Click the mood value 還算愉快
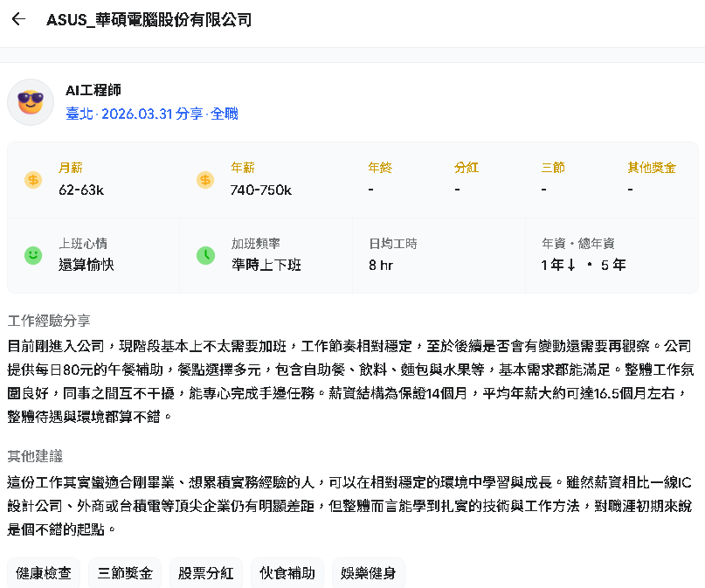Screen dimensions: 705x588 coord(86,265)
